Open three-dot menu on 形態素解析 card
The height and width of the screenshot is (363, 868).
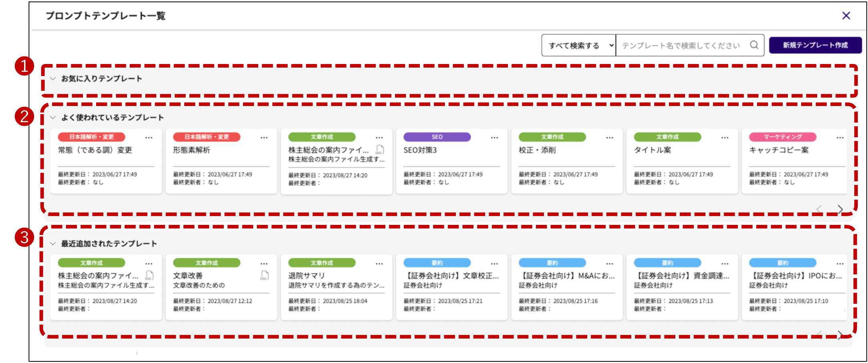click(264, 138)
